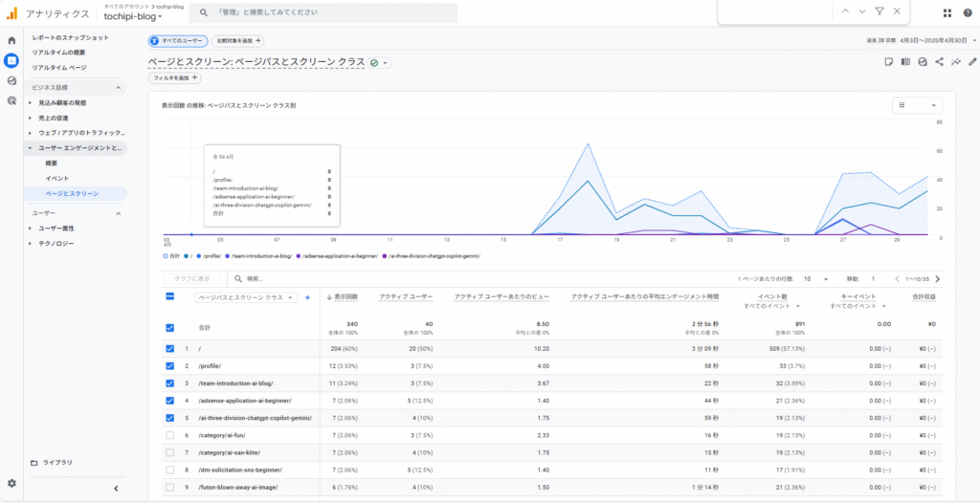Screen dimensions: 980x503
Task: Open the Home icon in left rail
Action: click(11, 40)
